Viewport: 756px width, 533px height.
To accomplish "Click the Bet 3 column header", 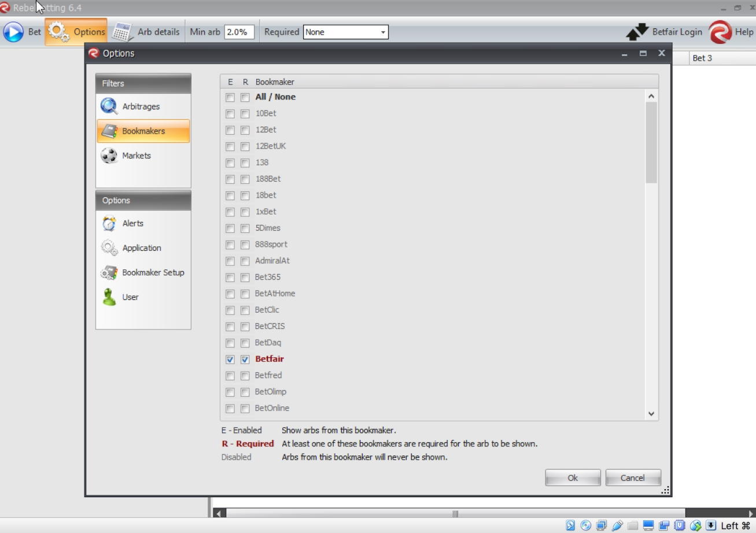I will [x=702, y=58].
